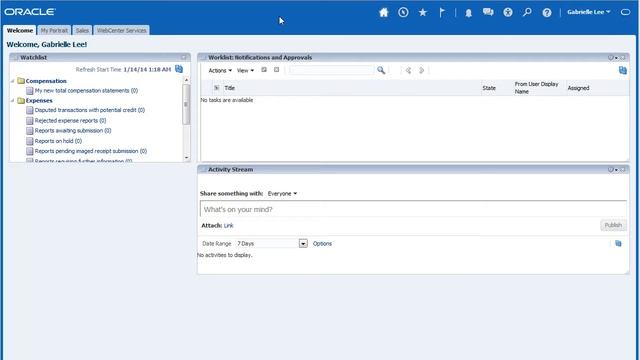This screenshot has height=360, width=640.
Task: Refresh the Watchlist with the blue icon
Action: coord(179,69)
